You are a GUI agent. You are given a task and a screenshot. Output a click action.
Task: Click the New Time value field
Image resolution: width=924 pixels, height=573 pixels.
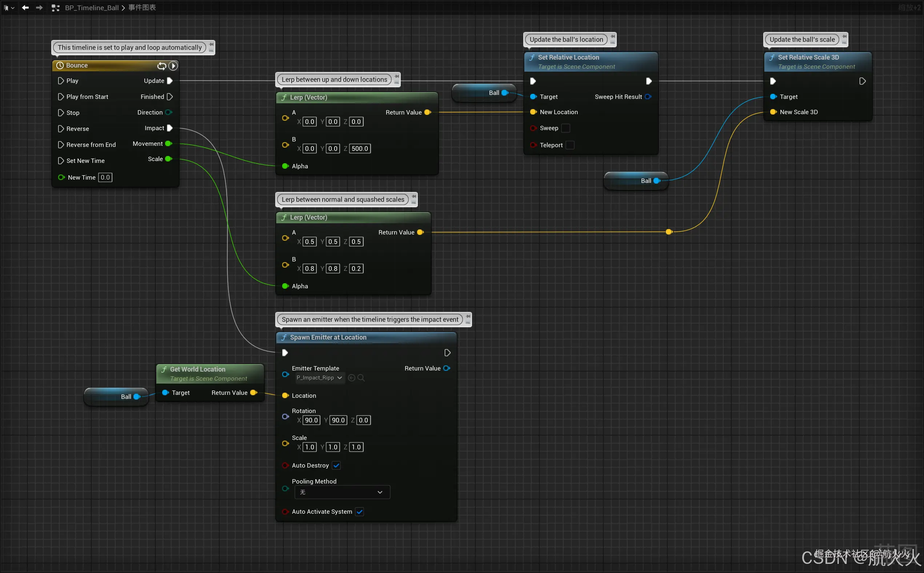tap(105, 177)
